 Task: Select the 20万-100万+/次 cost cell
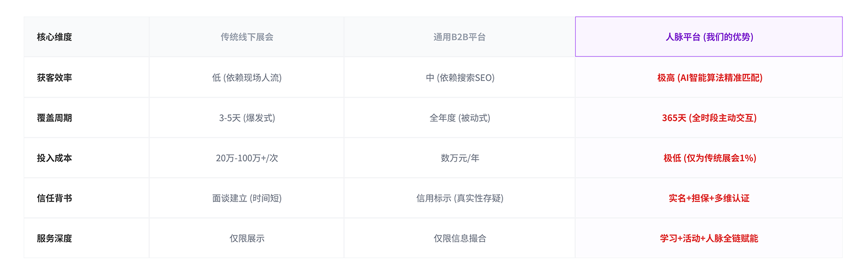pos(247,158)
